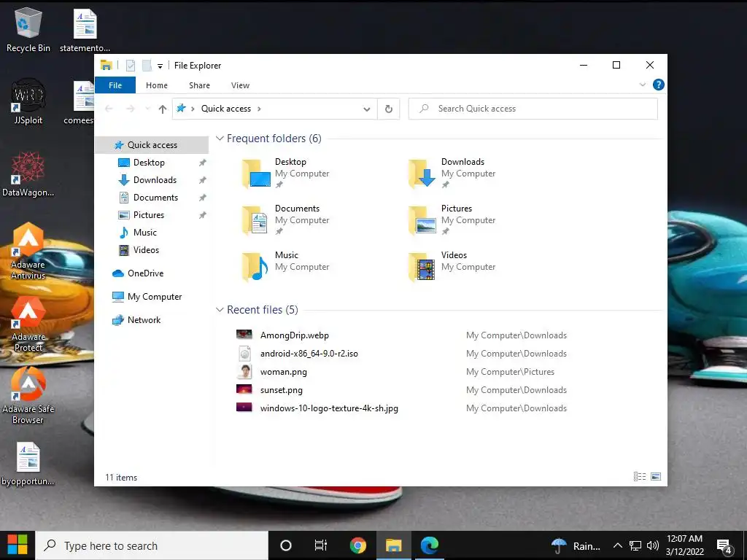
Task: Select the sunset.png recent file
Action: pos(281,390)
